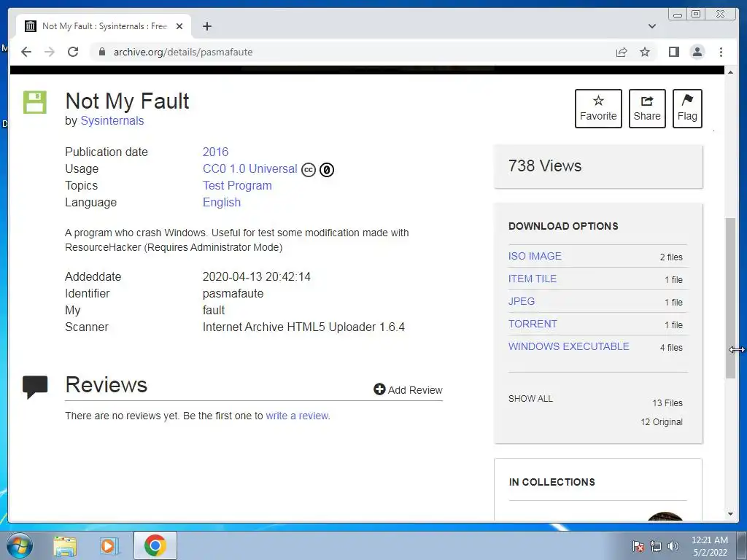Select the Not My Fault browser tab
The width and height of the screenshot is (747, 560).
[x=104, y=26]
